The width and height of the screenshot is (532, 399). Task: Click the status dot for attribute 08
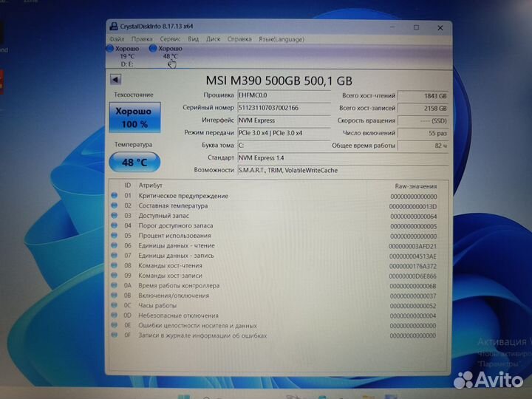[x=115, y=265]
